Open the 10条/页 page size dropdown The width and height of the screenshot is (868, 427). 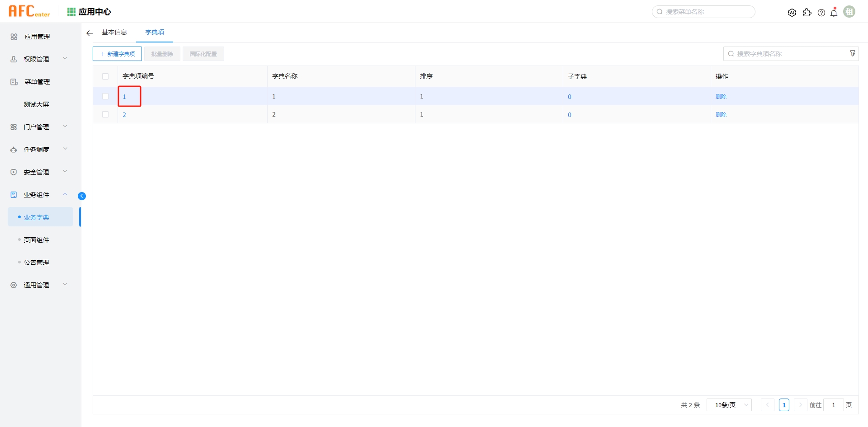click(729, 405)
